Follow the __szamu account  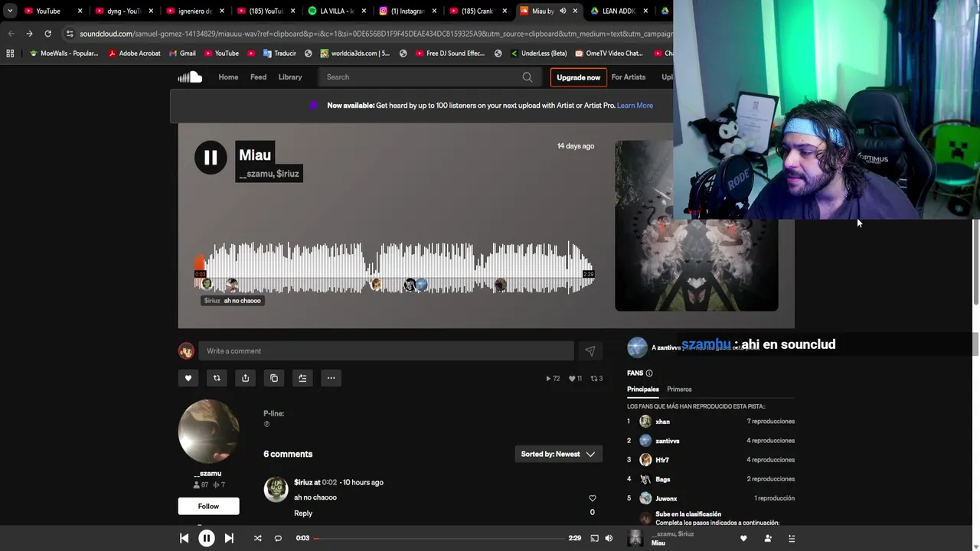(x=208, y=506)
